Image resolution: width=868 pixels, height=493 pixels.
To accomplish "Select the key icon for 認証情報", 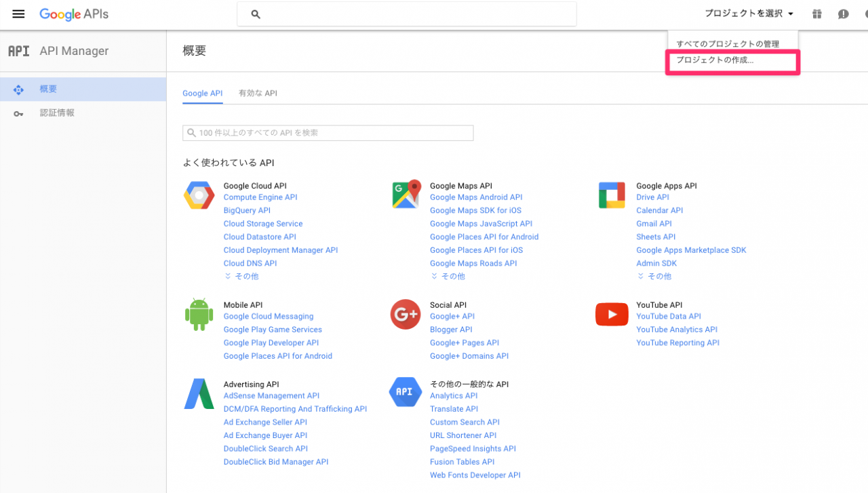I will coord(18,113).
